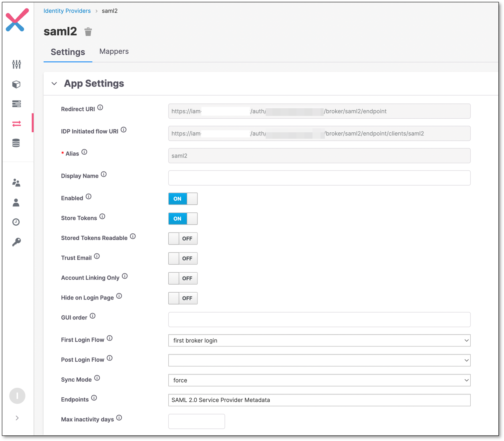Show info tooltip for Store Tokens
Viewport: 504px width, 441px height.
click(x=102, y=216)
